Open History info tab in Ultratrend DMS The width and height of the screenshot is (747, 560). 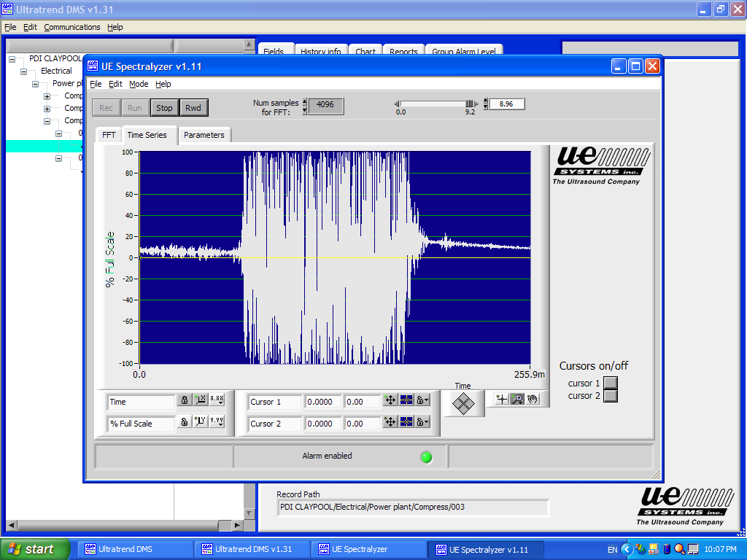(321, 50)
